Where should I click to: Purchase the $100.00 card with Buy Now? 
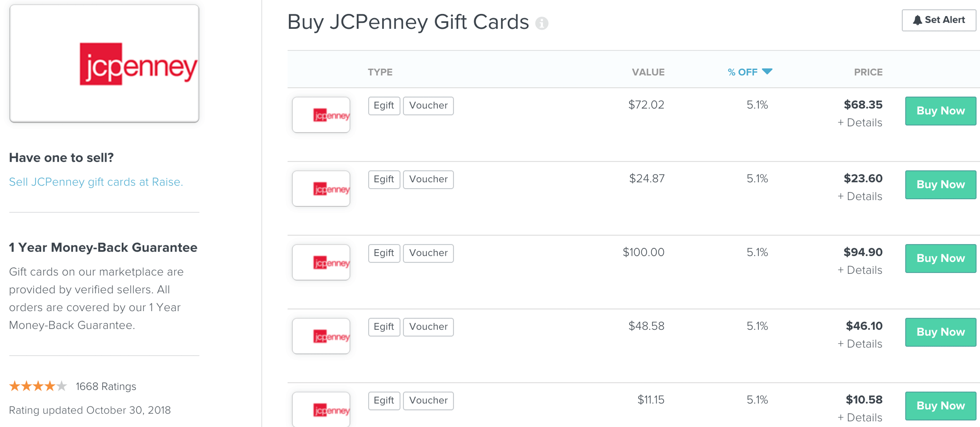pyautogui.click(x=940, y=258)
